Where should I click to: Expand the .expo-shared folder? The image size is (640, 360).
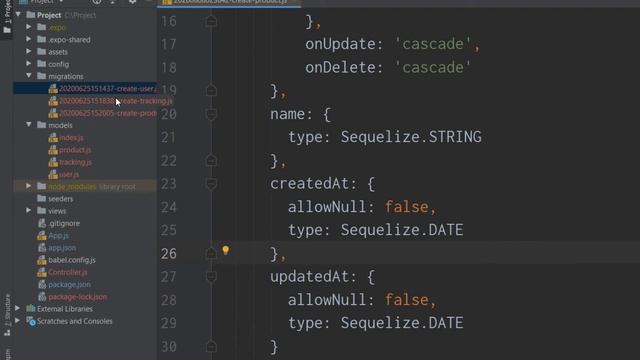coord(29,39)
